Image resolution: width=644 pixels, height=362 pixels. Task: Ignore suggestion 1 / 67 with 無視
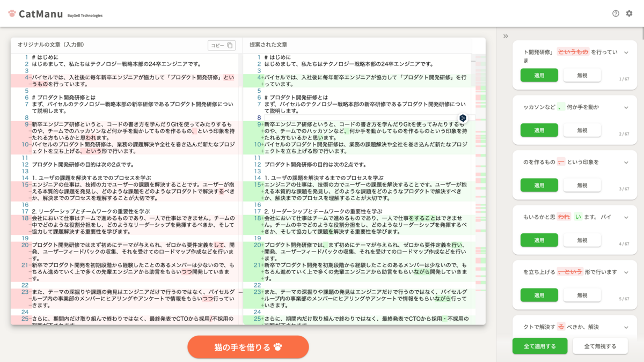point(582,76)
